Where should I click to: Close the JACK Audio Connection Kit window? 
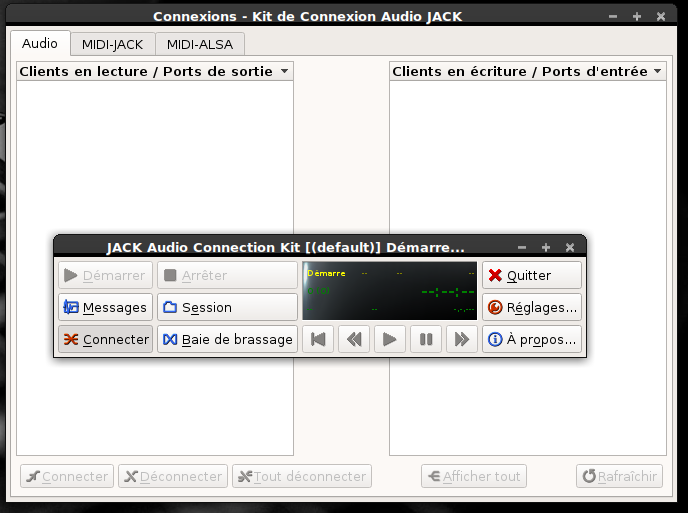pos(570,248)
